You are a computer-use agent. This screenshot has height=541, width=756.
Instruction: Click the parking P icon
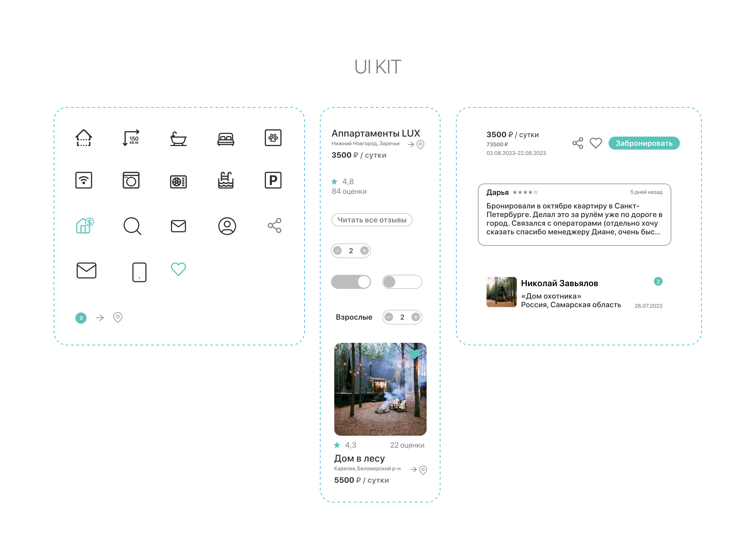(273, 180)
